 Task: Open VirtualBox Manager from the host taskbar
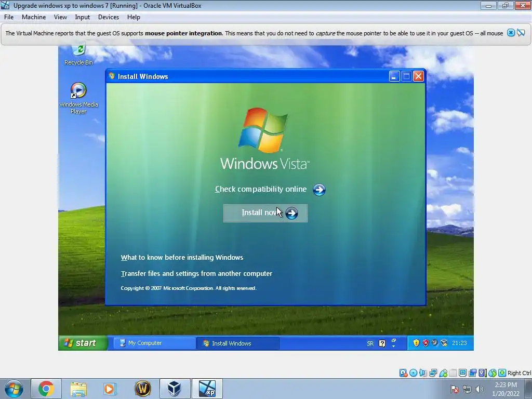click(175, 389)
